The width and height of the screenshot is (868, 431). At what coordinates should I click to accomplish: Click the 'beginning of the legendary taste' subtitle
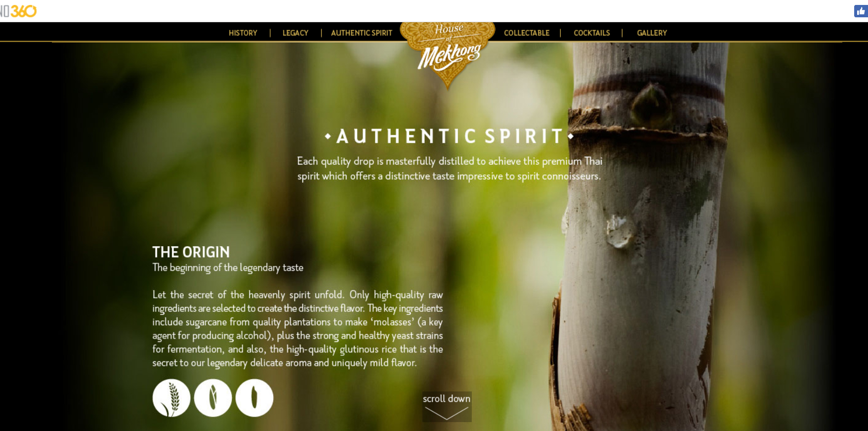tap(228, 267)
